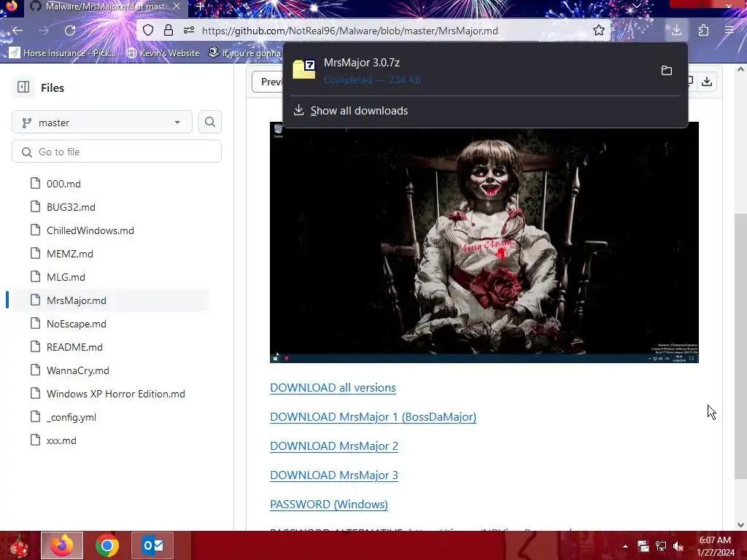Focus the Go to file input
This screenshot has width=747, height=560.
[117, 152]
